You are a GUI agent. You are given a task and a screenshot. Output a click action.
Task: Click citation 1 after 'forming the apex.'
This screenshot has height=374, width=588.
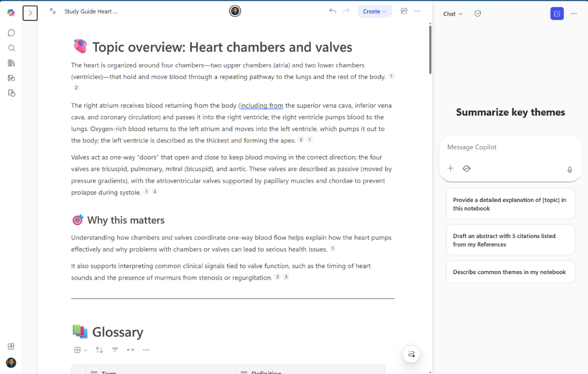[x=309, y=140]
